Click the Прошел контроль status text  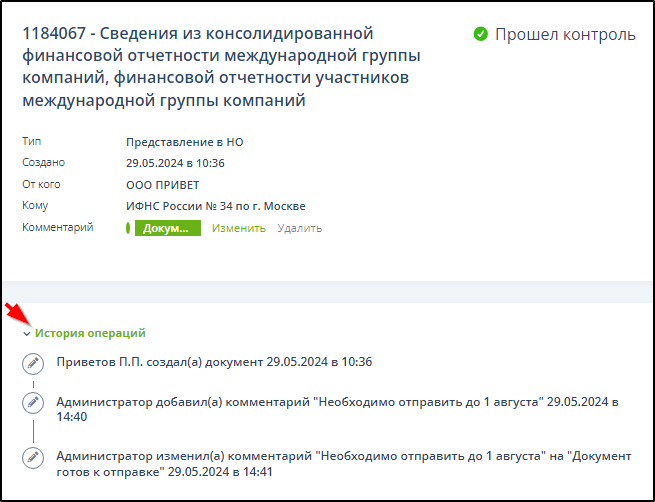pos(566,35)
